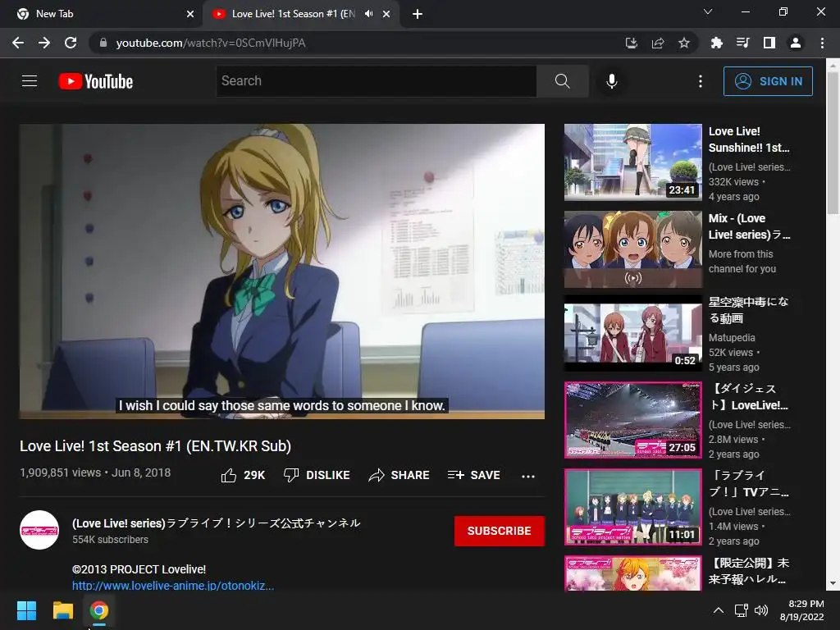Open the Mix - (Love Live! series) playlist thumbnail
Image resolution: width=840 pixels, height=630 pixels.
[x=632, y=249]
